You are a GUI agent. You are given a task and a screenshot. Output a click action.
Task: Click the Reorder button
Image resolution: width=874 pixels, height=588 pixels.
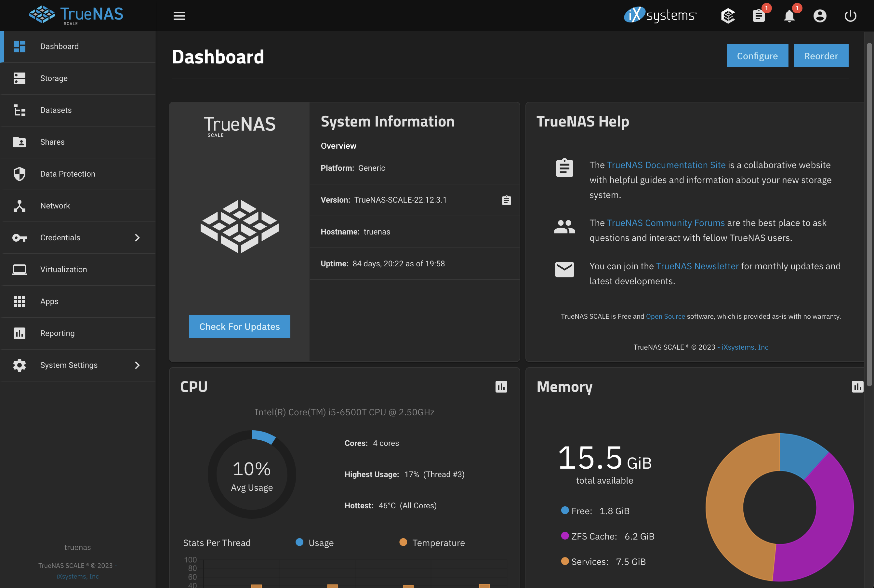[x=820, y=56]
